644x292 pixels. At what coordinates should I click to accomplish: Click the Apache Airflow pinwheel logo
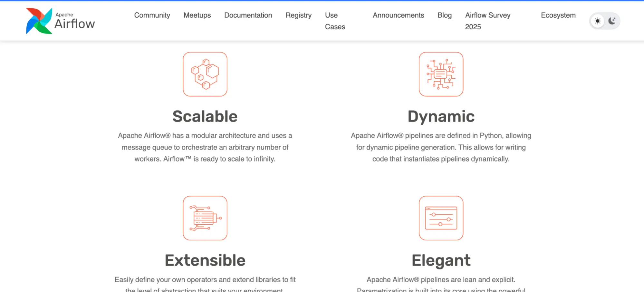click(39, 21)
